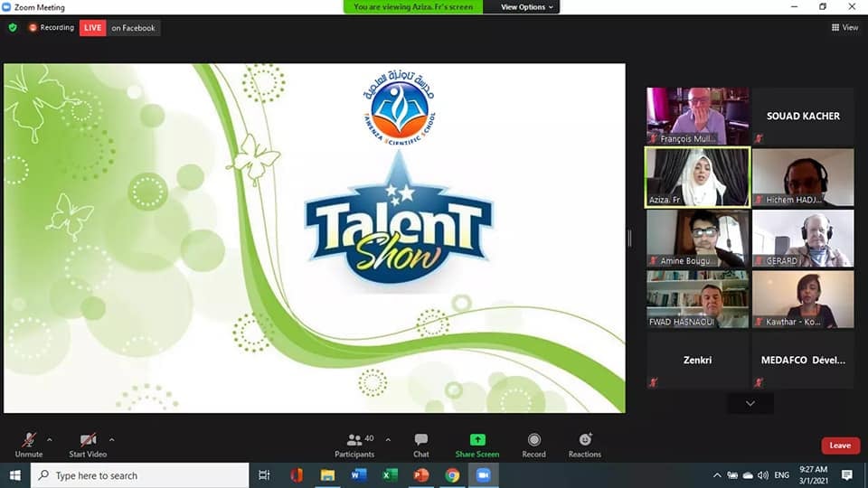Select Hichem HADJ... video thumbnail
This screenshot has height=488, width=868.
[803, 177]
